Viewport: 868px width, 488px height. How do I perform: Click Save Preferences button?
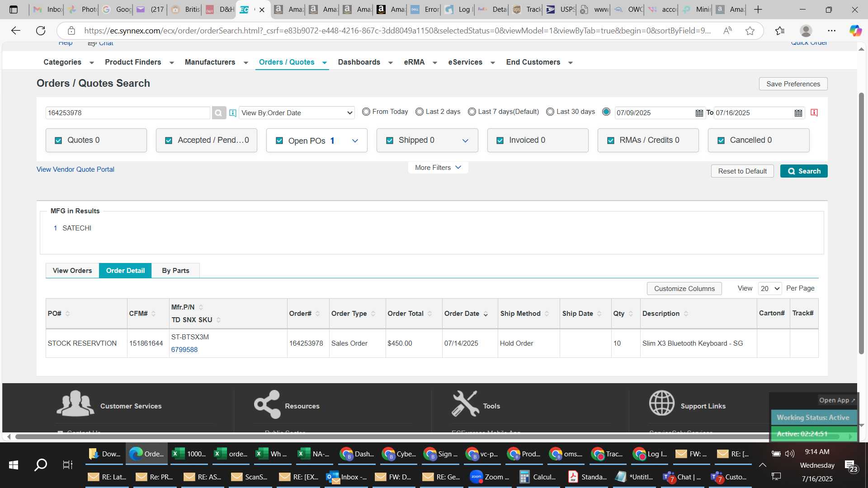tap(793, 84)
